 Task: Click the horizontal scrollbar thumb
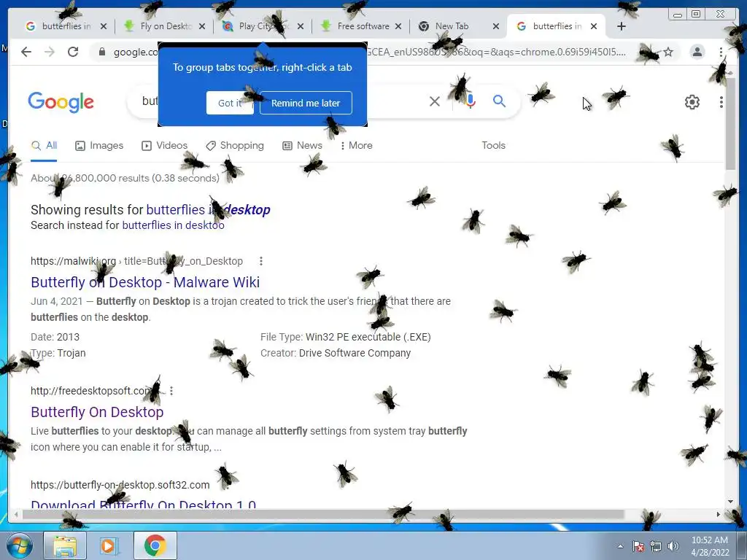[323, 514]
